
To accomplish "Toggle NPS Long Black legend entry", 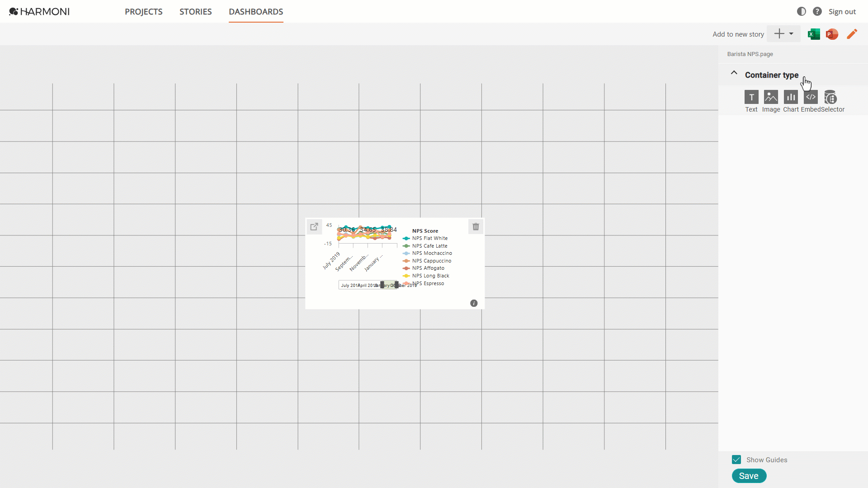I will (426, 276).
